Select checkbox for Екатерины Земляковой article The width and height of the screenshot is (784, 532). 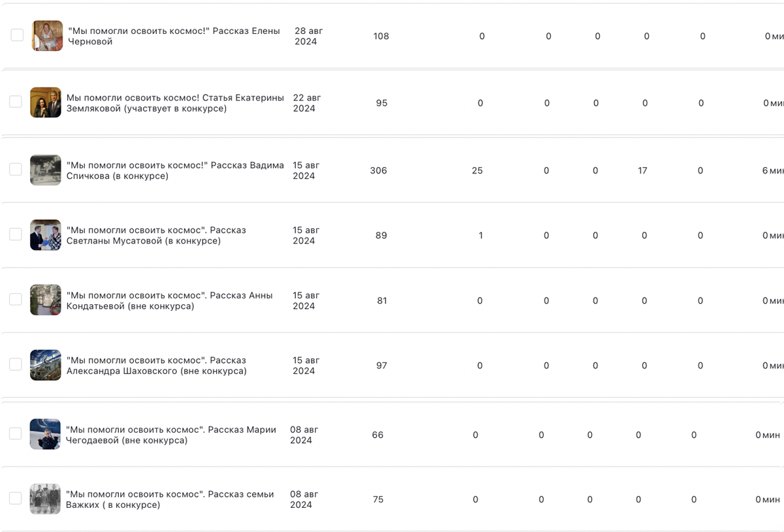(x=16, y=101)
